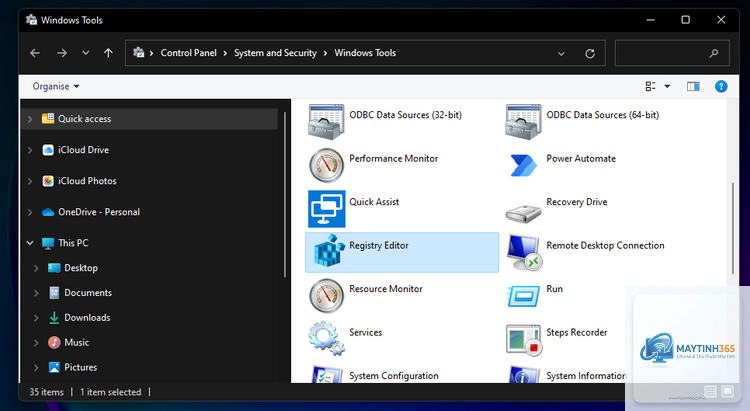This screenshot has width=750, height=411.
Task: Select the Registry Editor cube icon
Action: pos(329,250)
